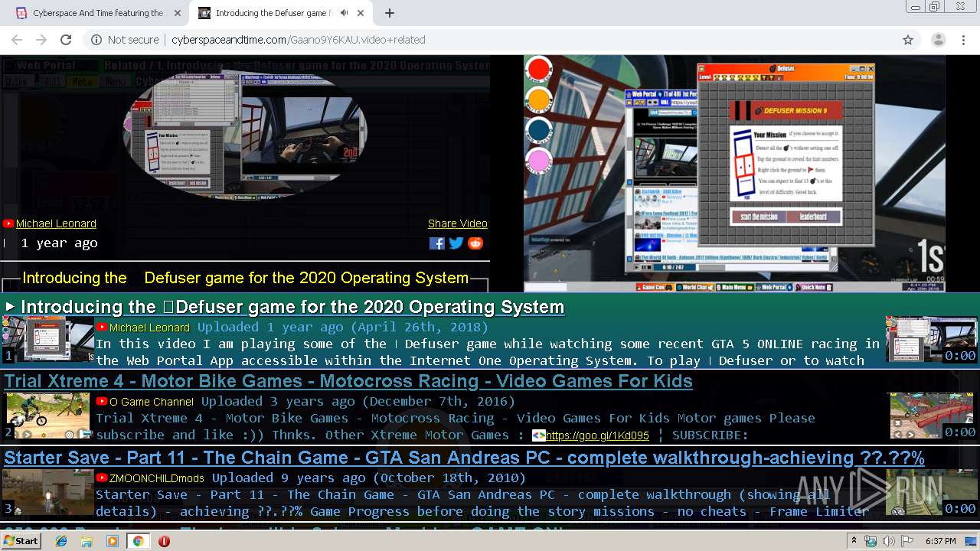This screenshot has height=551, width=980.
Task: Launch Windows Media Player from taskbar
Action: [x=113, y=541]
